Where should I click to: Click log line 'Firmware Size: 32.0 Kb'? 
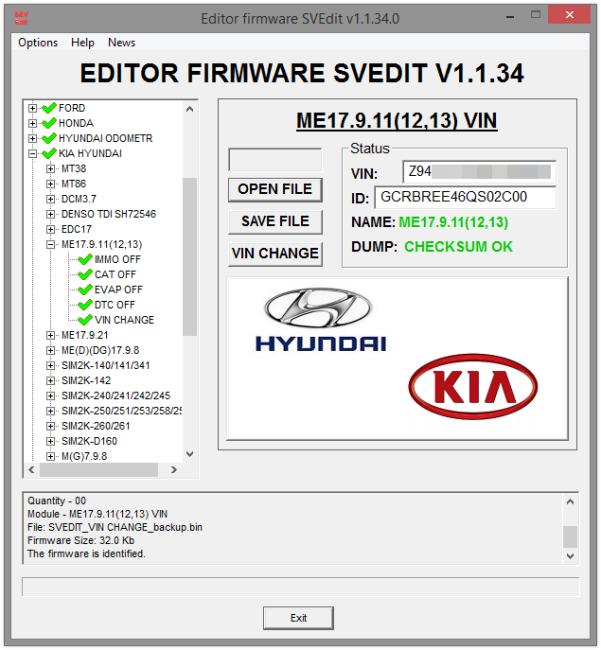(x=81, y=541)
